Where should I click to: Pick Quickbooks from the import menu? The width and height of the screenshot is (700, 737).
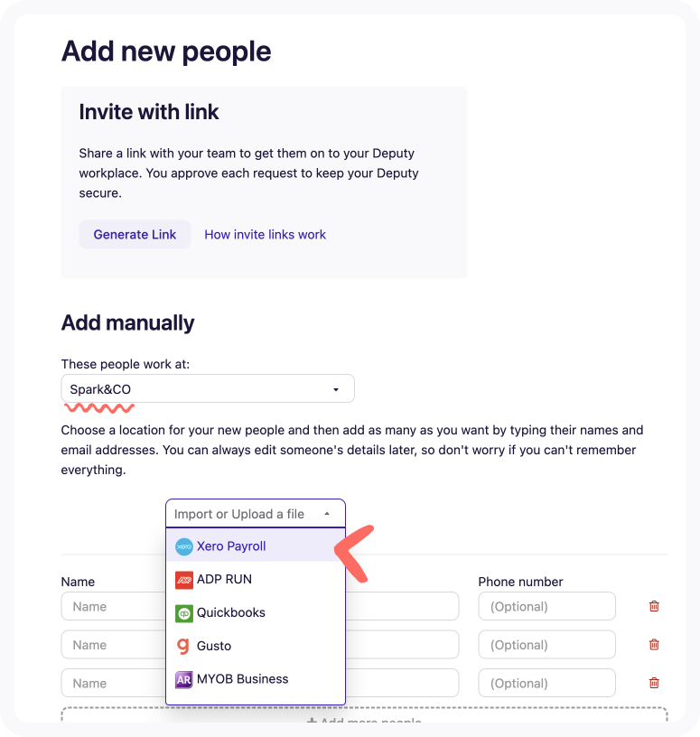pos(231,612)
